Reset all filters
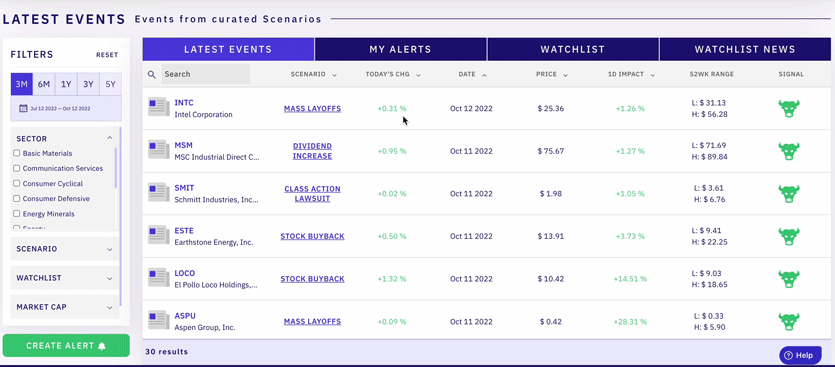 107,55
